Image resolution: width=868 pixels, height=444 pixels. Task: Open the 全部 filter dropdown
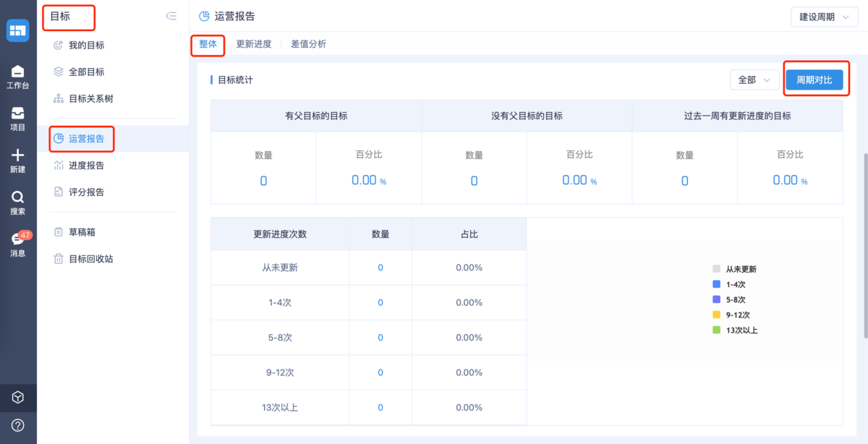point(754,80)
